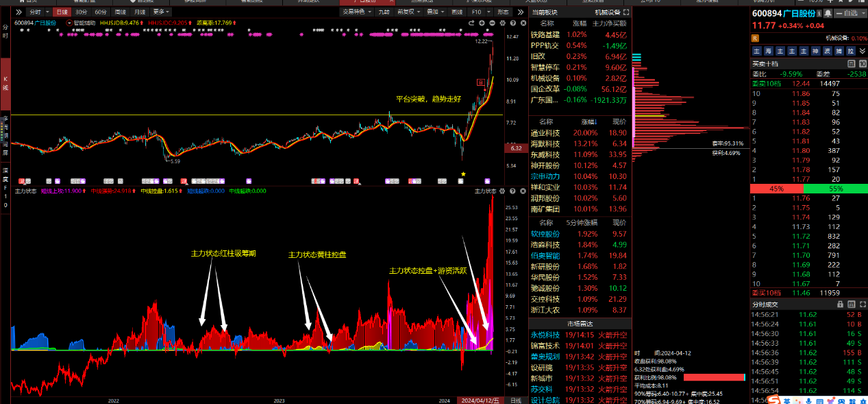Click the 日线 label at chart bottom
868x404 pixels.
pyautogui.click(x=516, y=400)
